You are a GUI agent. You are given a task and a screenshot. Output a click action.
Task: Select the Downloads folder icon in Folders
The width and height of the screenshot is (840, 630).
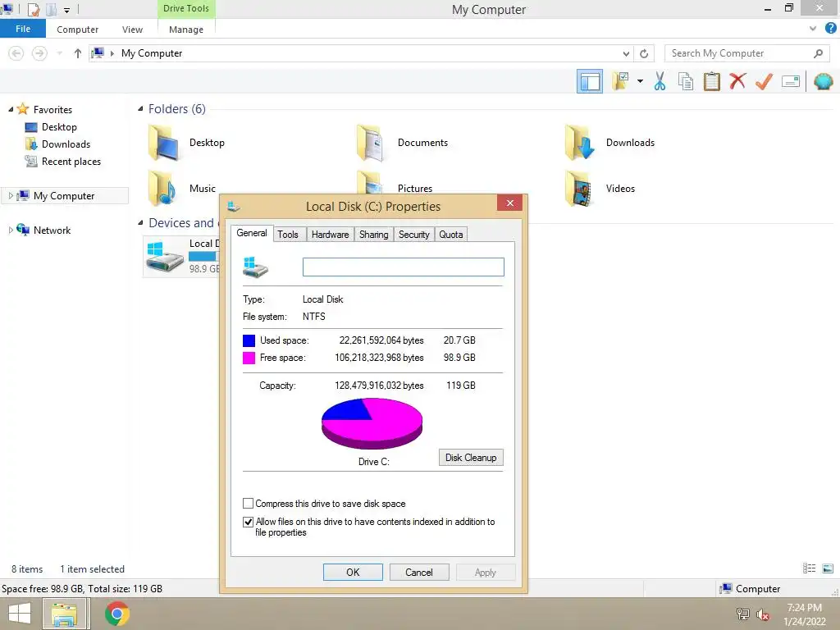580,143
